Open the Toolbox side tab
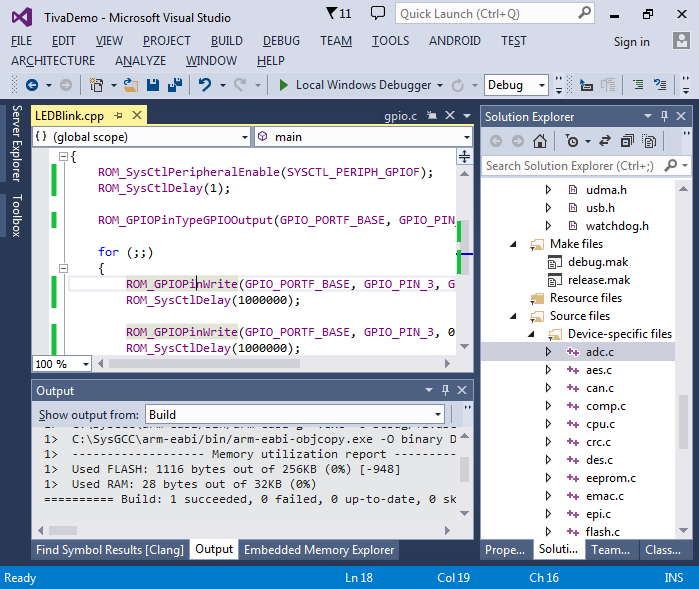699x589 pixels. click(x=16, y=215)
